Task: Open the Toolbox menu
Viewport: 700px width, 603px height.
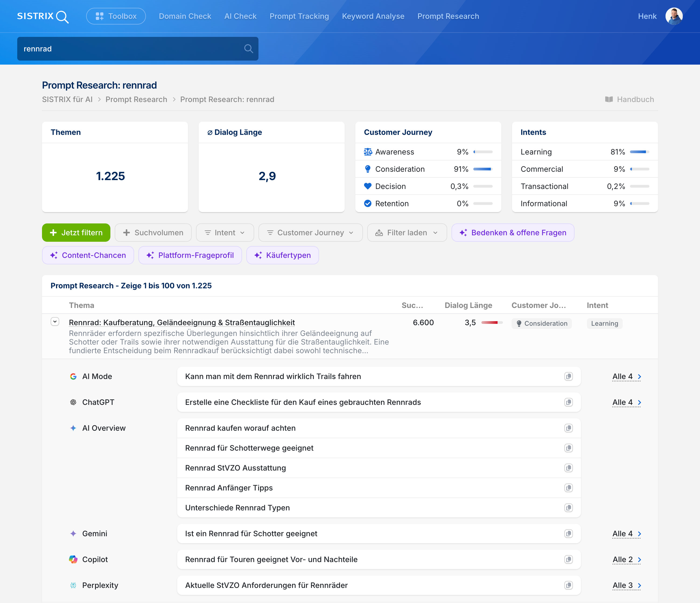Action: point(116,16)
